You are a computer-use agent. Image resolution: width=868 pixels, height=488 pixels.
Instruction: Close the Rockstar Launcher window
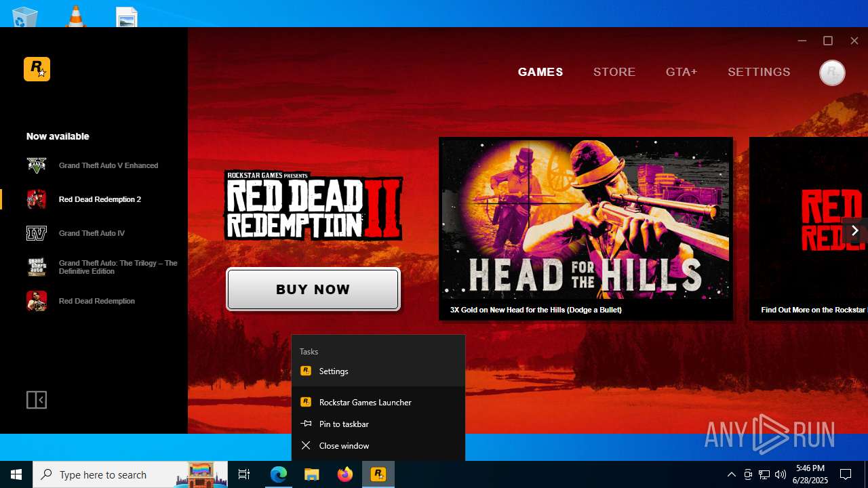[854, 41]
